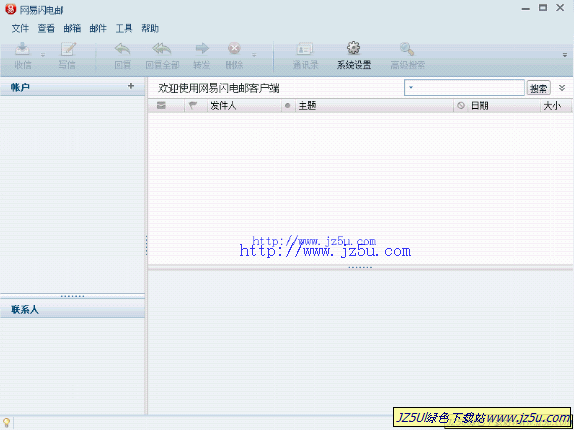Expand toolbar overflow arrow at right end
The height and width of the screenshot is (430, 574).
pos(565,55)
